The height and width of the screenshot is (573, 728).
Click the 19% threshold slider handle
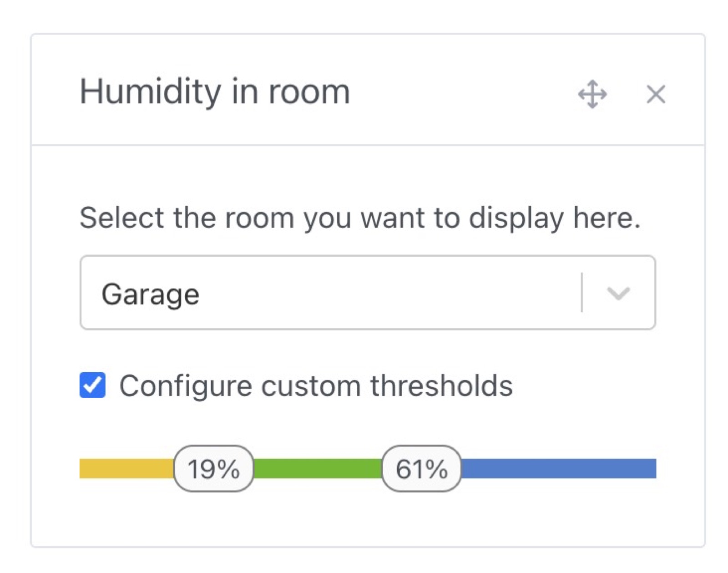pyautogui.click(x=214, y=469)
